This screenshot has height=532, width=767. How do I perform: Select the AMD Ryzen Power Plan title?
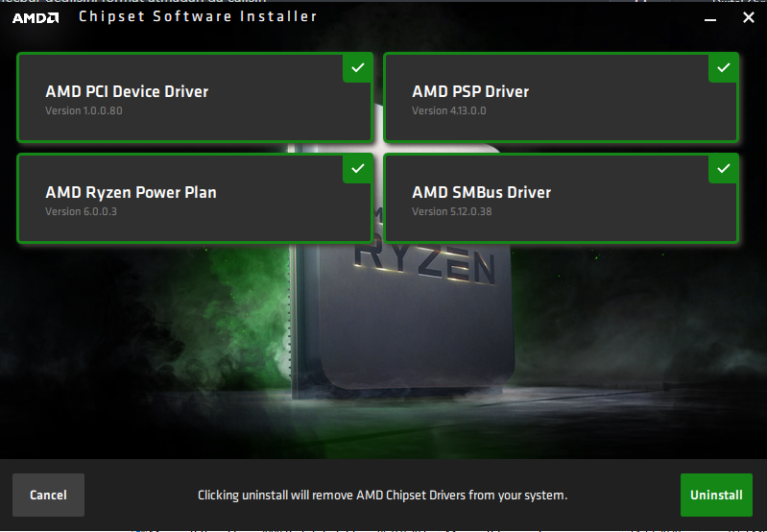click(x=131, y=193)
